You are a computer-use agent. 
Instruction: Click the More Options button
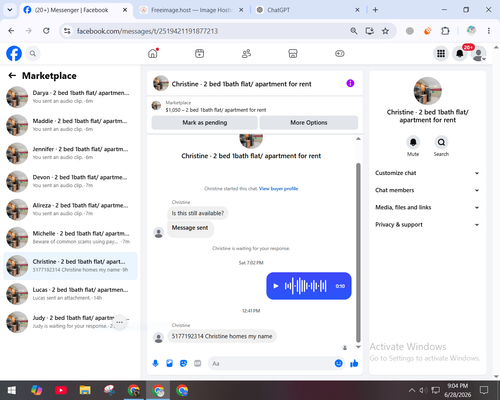tap(309, 123)
